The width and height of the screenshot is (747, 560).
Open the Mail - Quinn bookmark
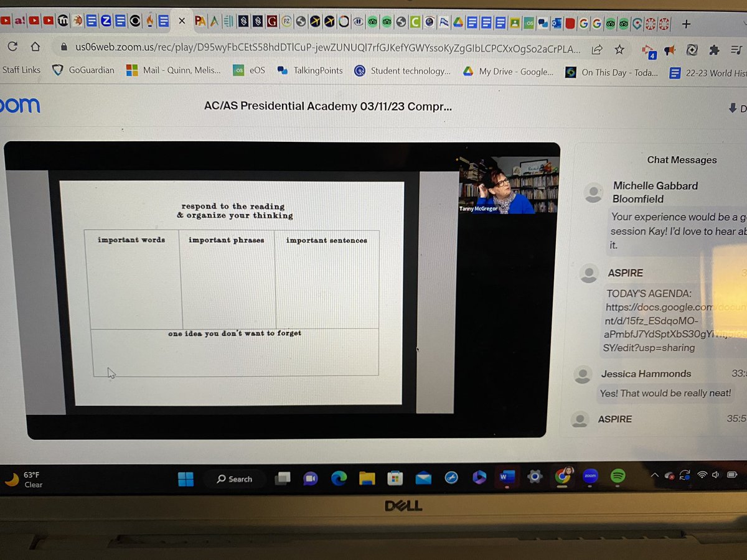click(174, 70)
